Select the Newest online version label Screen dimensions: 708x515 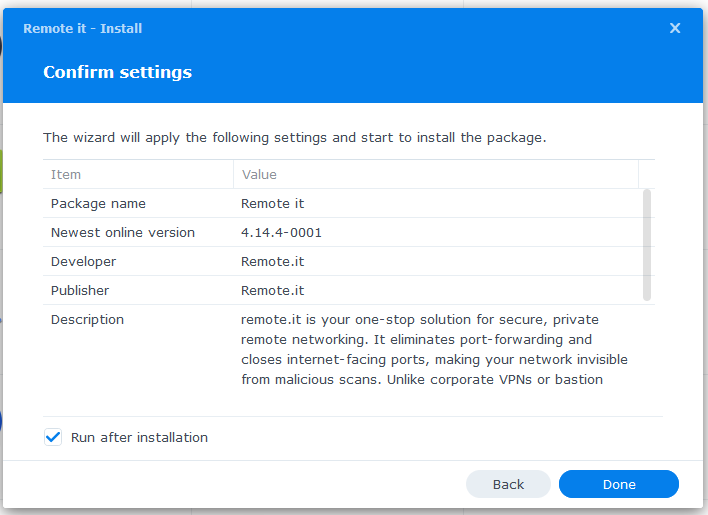click(123, 232)
